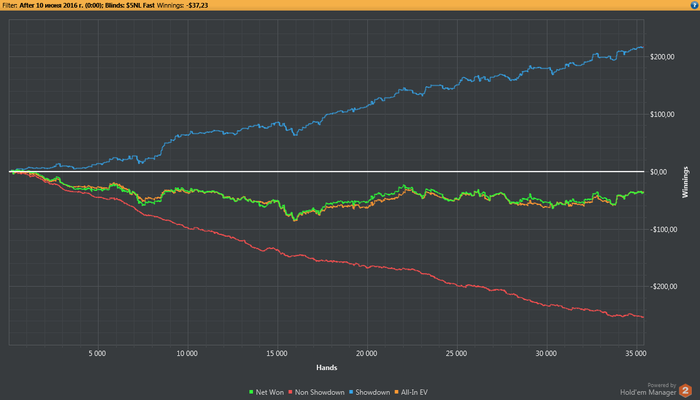Click the 35 000 hands axis label
700x400 pixels.
point(636,354)
